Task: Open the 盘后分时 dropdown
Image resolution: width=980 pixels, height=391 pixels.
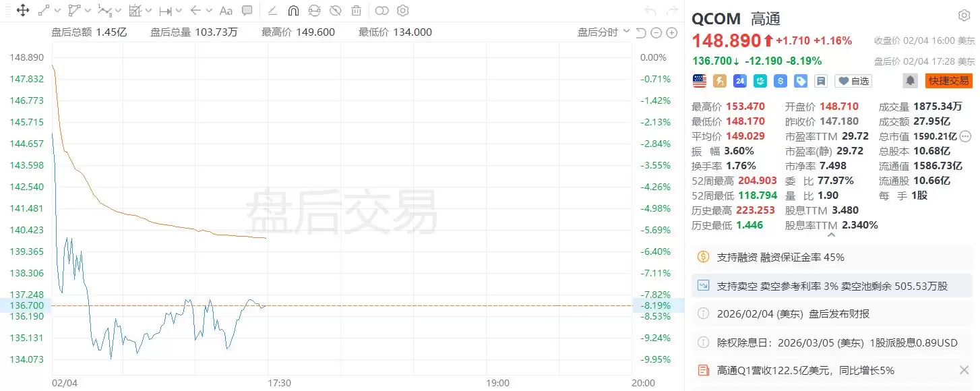Action: 604,32
